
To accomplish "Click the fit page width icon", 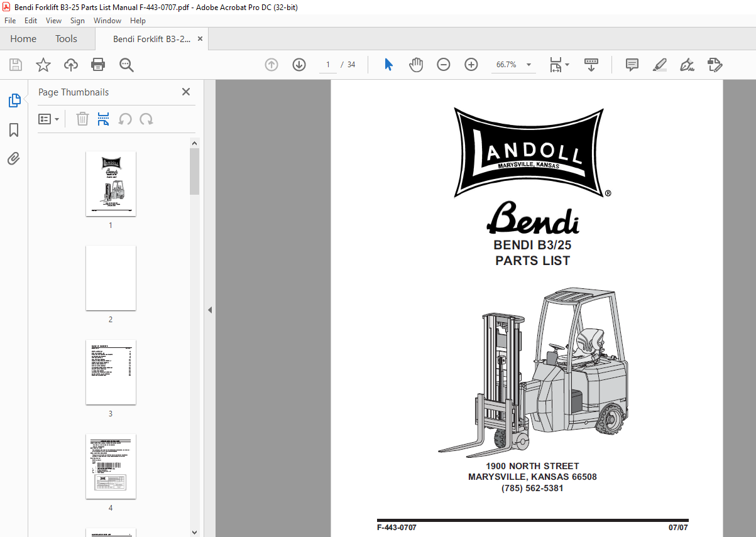I will (x=556, y=65).
